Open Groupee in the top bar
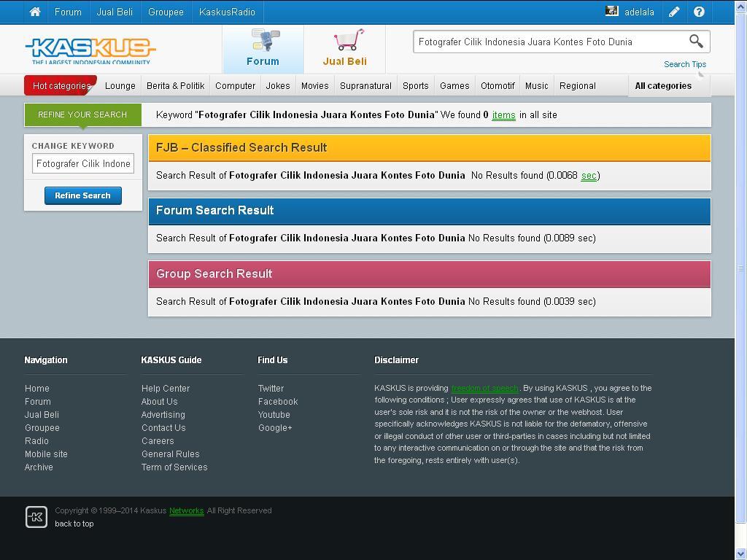The image size is (747, 560). point(166,12)
